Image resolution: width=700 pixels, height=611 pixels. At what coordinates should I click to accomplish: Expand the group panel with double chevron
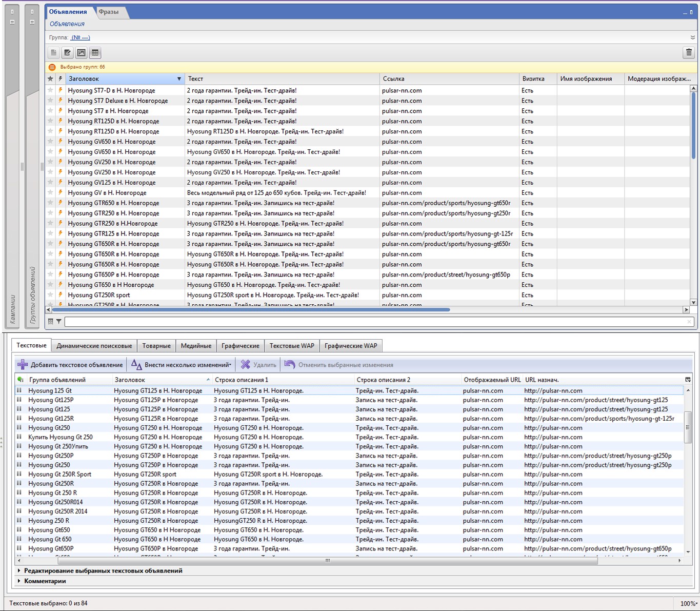[x=692, y=37]
